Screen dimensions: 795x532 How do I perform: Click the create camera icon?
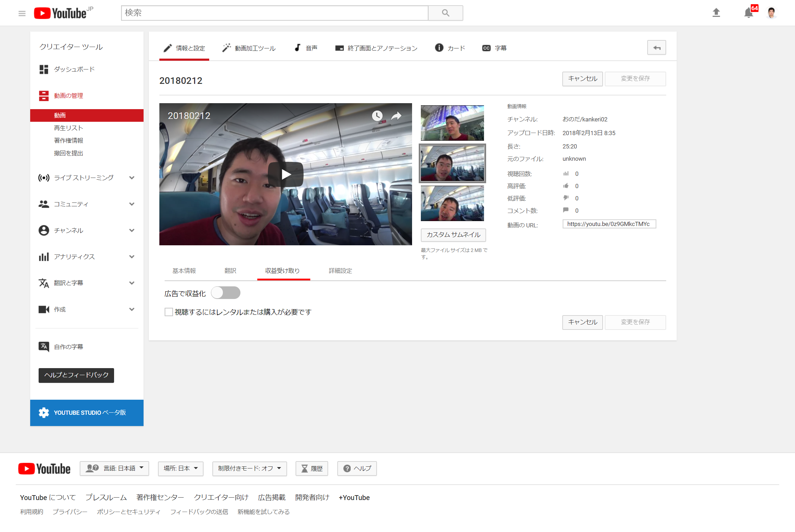(44, 309)
